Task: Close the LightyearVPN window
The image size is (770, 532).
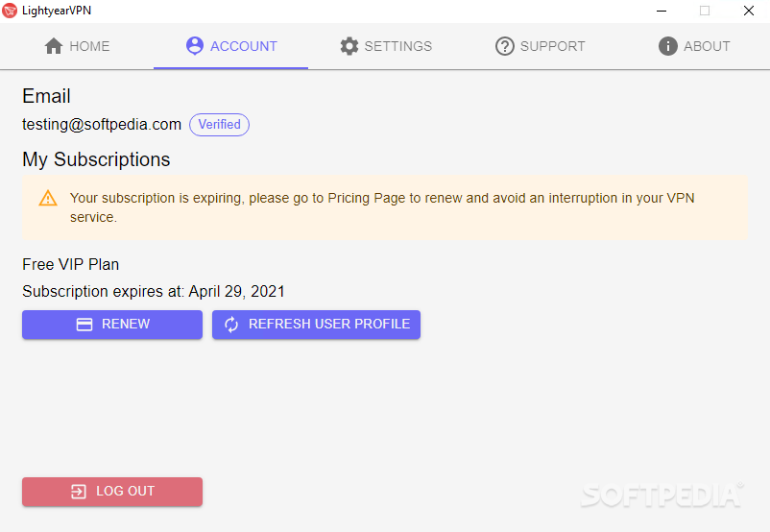Action: [748, 11]
